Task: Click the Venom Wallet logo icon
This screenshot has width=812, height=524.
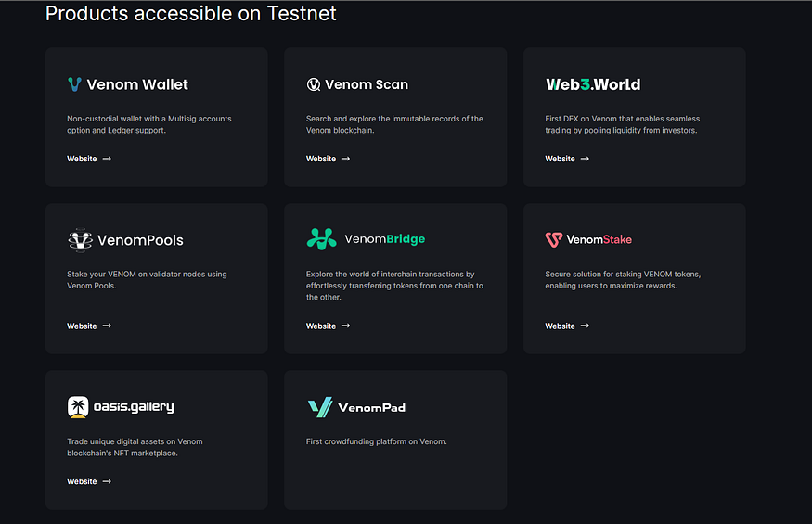Action: click(x=74, y=84)
